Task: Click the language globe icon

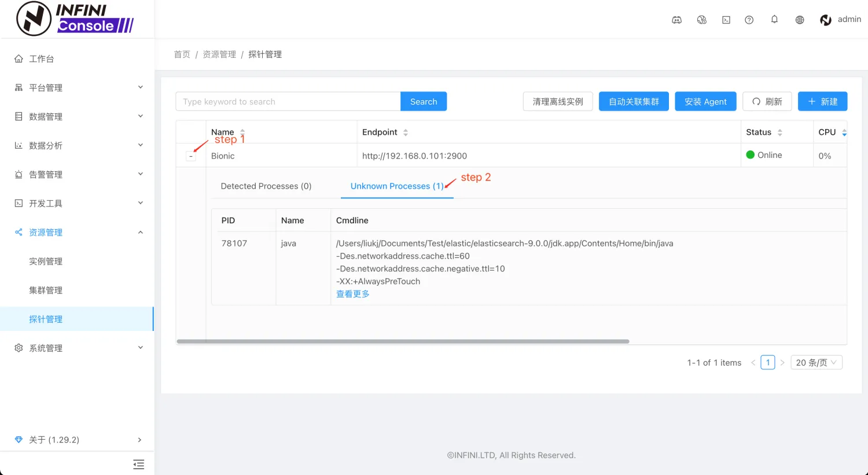Action: pyautogui.click(x=800, y=20)
